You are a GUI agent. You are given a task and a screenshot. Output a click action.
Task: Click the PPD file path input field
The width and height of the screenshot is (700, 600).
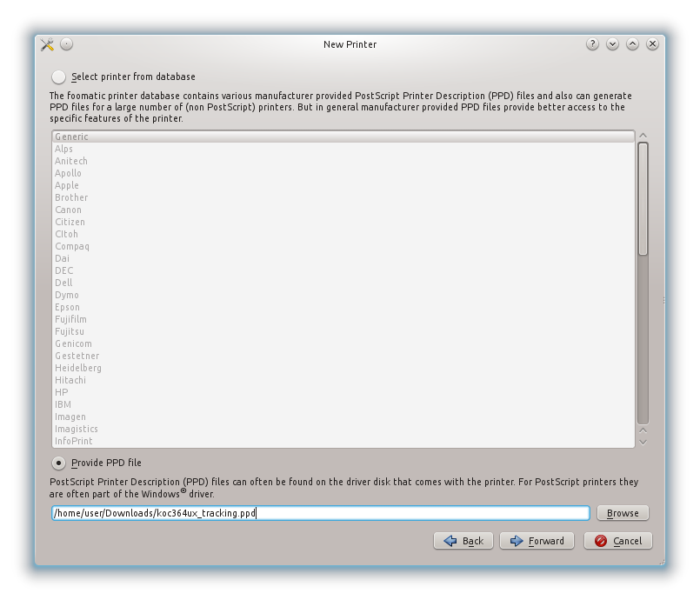[x=320, y=513]
